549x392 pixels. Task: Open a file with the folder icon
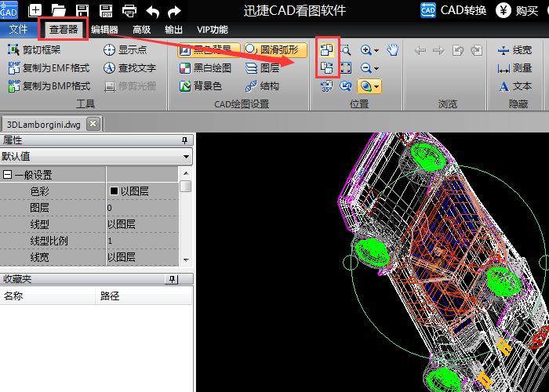(x=59, y=10)
